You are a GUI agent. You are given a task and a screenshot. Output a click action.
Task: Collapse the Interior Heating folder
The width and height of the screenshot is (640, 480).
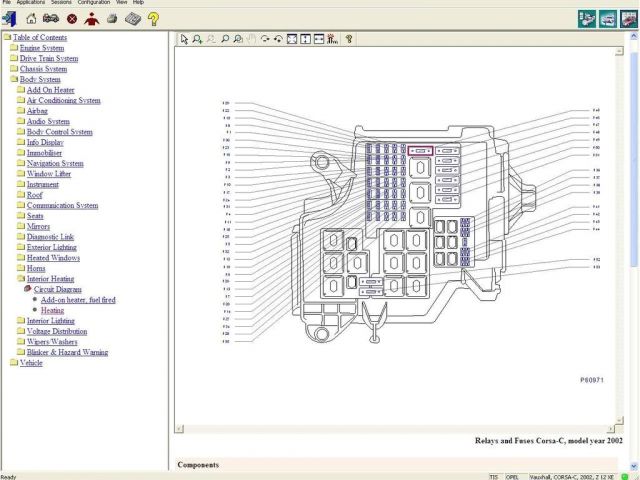[x=49, y=279]
